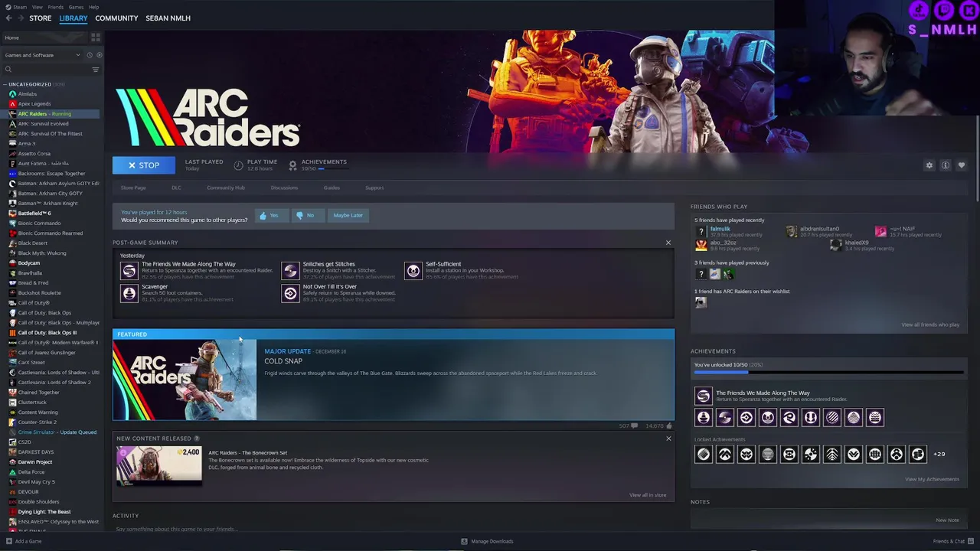Open albdranisultan0 friend avatar

791,231
